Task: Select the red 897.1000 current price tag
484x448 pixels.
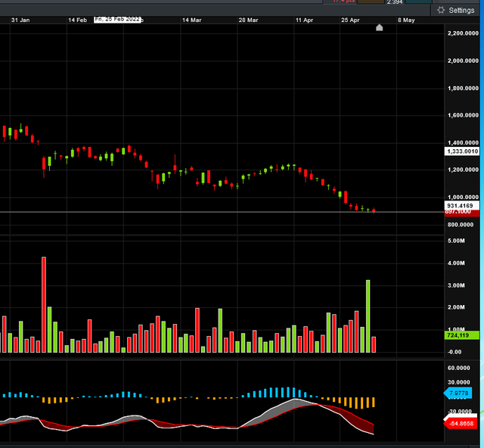Action: click(x=461, y=213)
